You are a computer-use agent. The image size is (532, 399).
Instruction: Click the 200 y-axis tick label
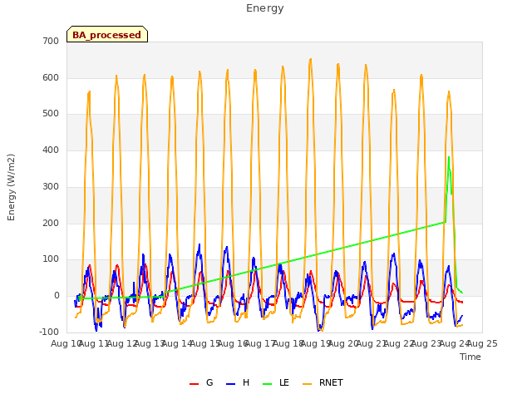(51, 224)
